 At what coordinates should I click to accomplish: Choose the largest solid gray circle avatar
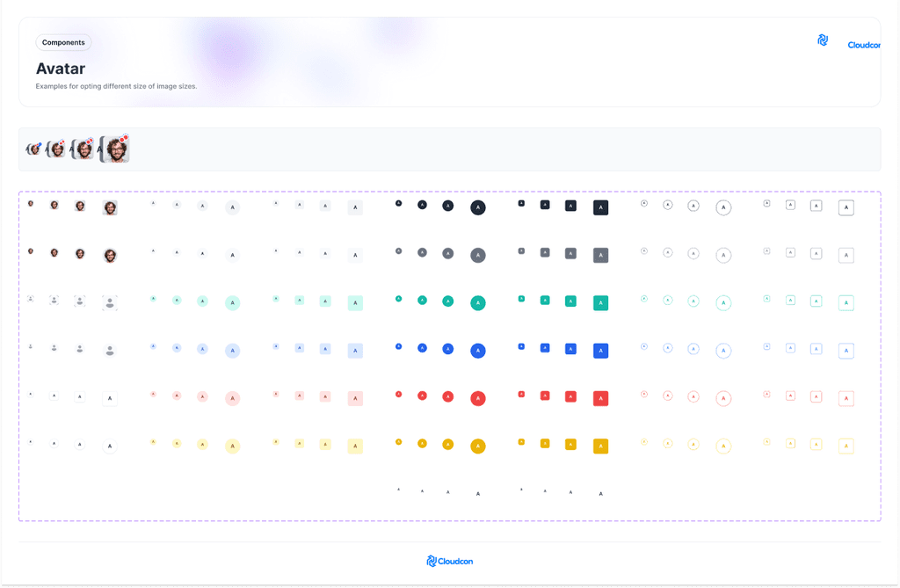pyautogui.click(x=478, y=255)
